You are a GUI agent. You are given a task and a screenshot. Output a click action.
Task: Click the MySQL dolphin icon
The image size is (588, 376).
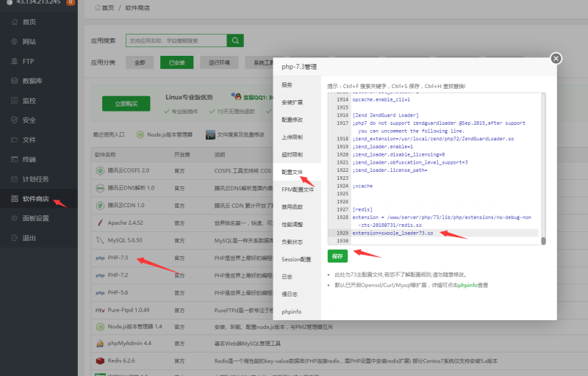point(100,240)
